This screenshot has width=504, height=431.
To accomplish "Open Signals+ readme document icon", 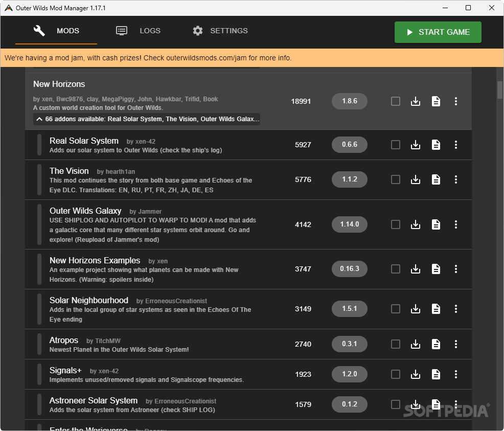I will (436, 374).
